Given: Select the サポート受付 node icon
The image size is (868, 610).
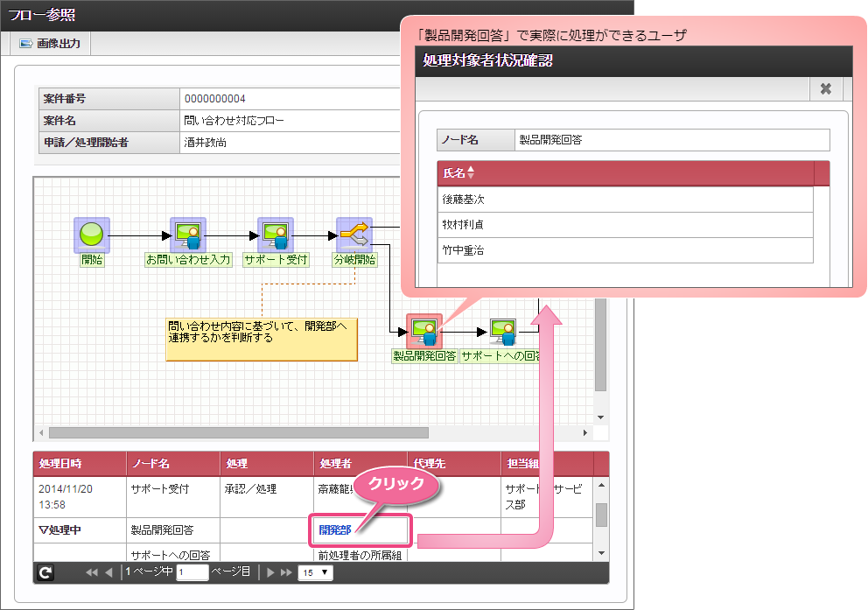Looking at the screenshot, I should click(276, 235).
